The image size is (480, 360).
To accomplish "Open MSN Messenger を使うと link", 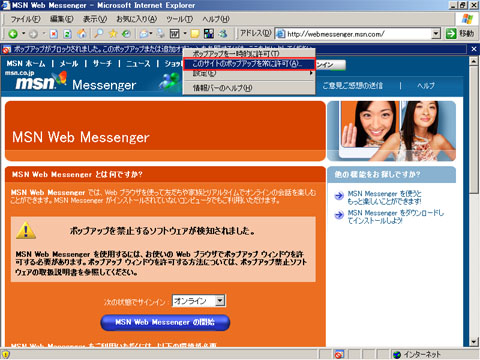I will pos(385,197).
